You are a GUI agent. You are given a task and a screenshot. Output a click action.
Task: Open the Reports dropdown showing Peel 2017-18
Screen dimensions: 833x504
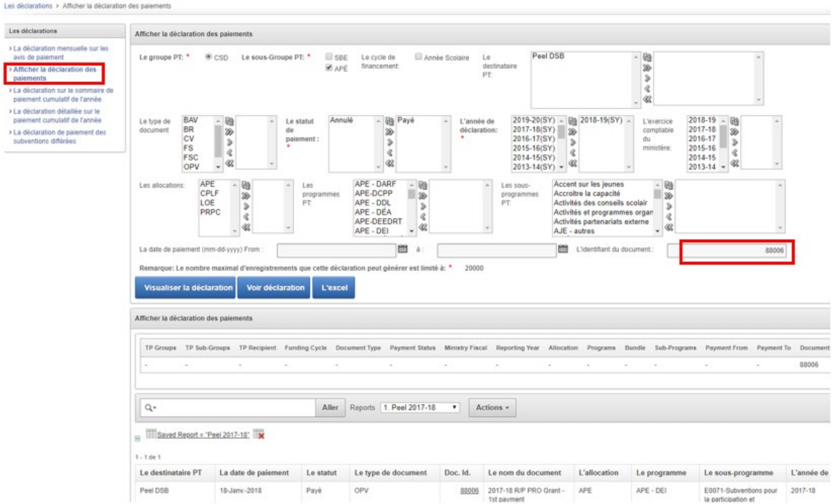420,407
